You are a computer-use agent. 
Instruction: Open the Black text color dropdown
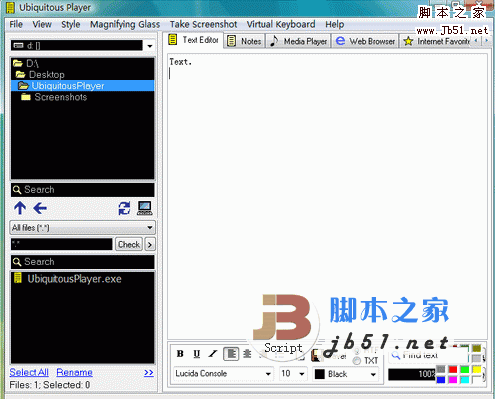[373, 374]
